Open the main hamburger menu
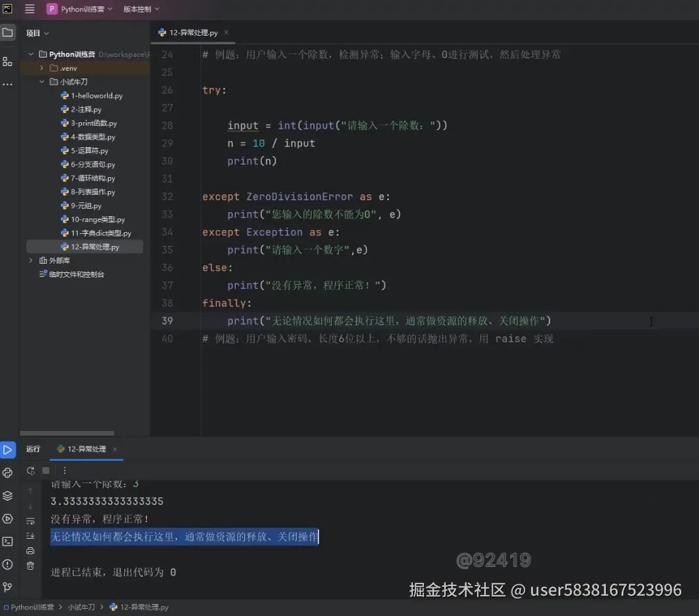The image size is (699, 616). tap(29, 9)
